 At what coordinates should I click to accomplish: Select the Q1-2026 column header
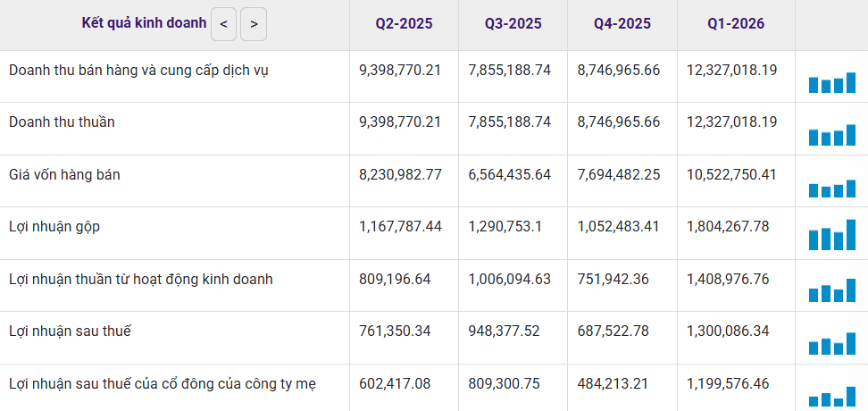click(736, 24)
